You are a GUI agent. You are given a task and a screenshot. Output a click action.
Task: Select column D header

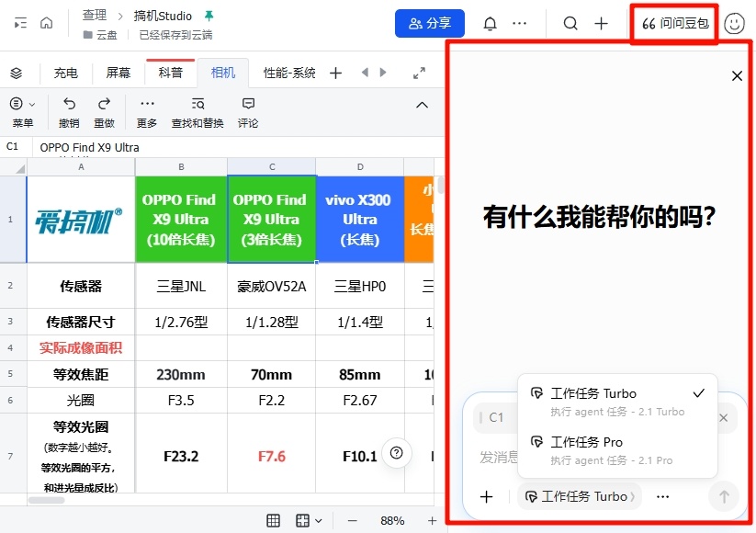coord(360,167)
